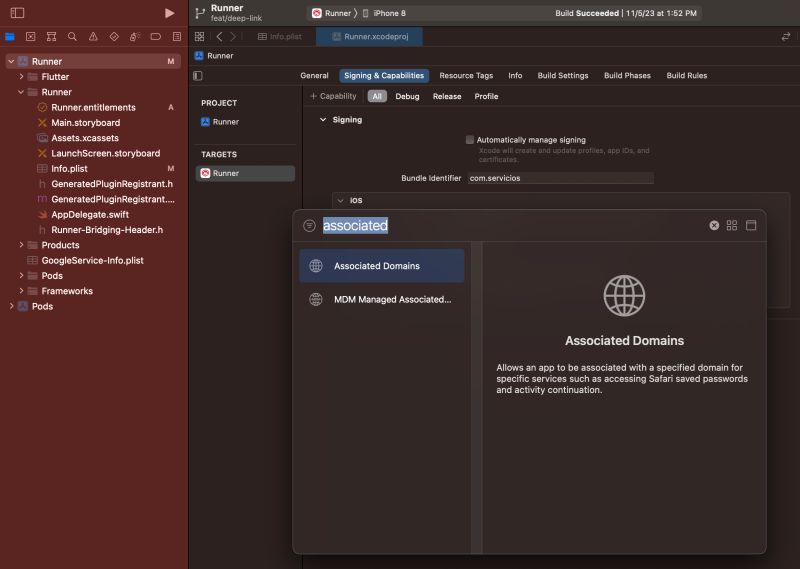Click the Runner scheme icon in toolbar
The height and width of the screenshot is (569, 800).
317,13
